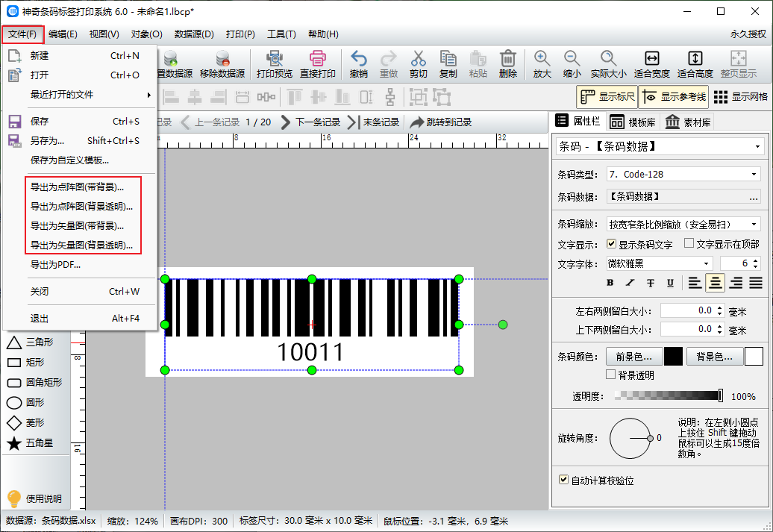Delete object with the 删除 trash icon
Image resolution: width=773 pixels, height=532 pixels.
[508, 65]
